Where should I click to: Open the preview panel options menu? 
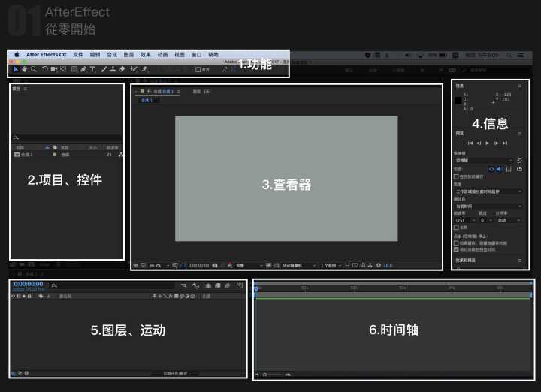pos(520,134)
